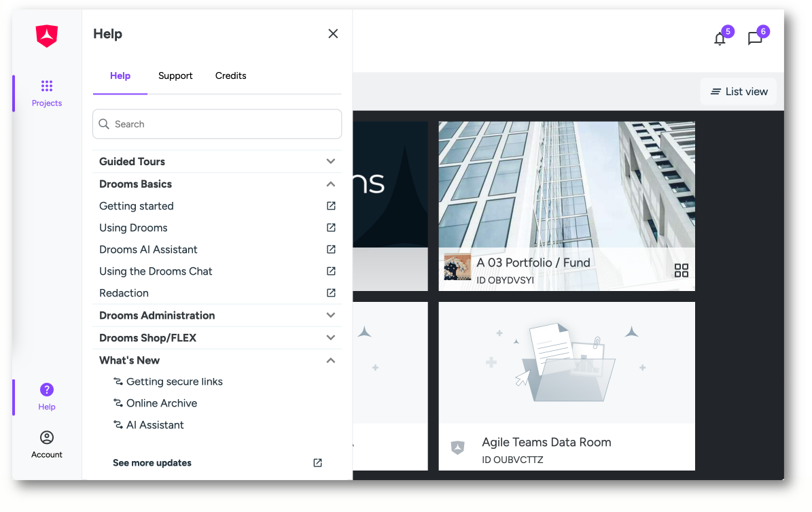Start the AI Assistant update tour
The image size is (812, 512).
point(155,425)
